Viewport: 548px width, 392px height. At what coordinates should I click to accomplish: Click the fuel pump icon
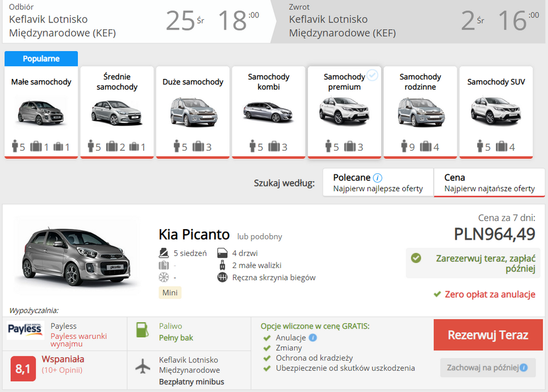pyautogui.click(x=142, y=329)
